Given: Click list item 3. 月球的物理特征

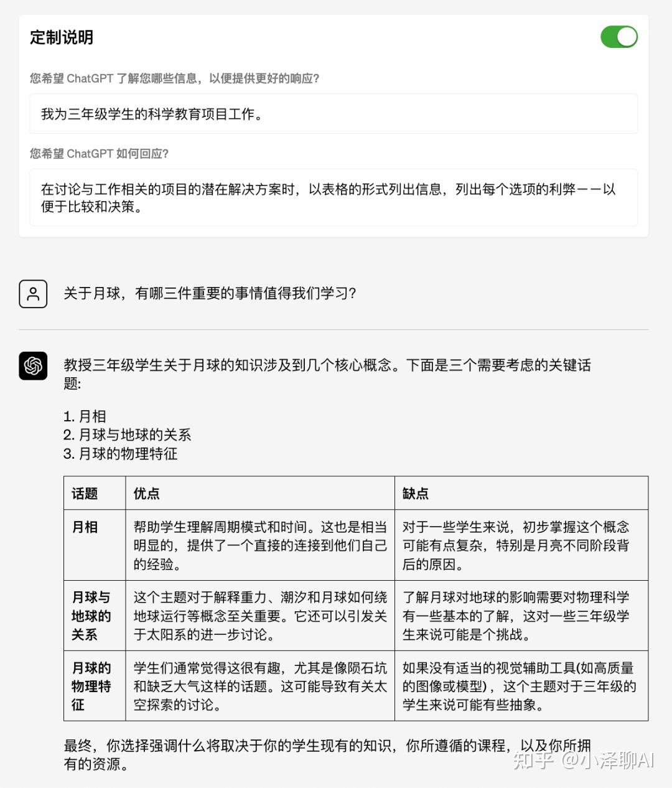Looking at the screenshot, I should 120,454.
